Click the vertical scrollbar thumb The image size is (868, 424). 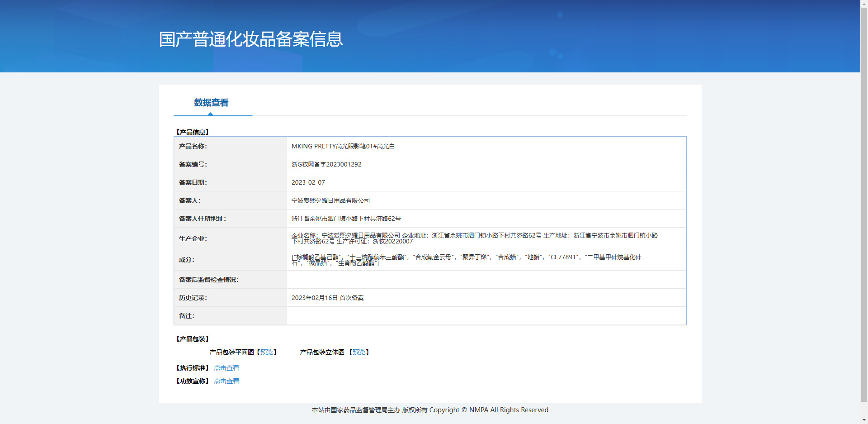click(864, 204)
